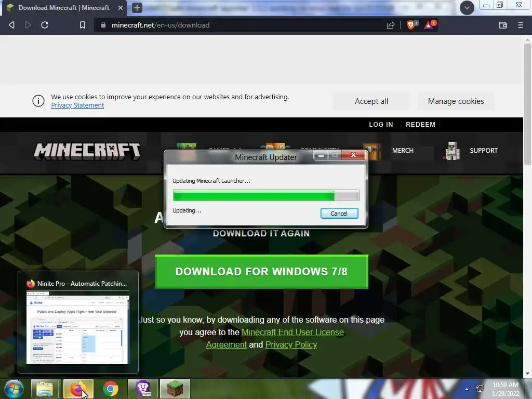
Task: Open the MERCH menu item
Action: click(x=403, y=150)
